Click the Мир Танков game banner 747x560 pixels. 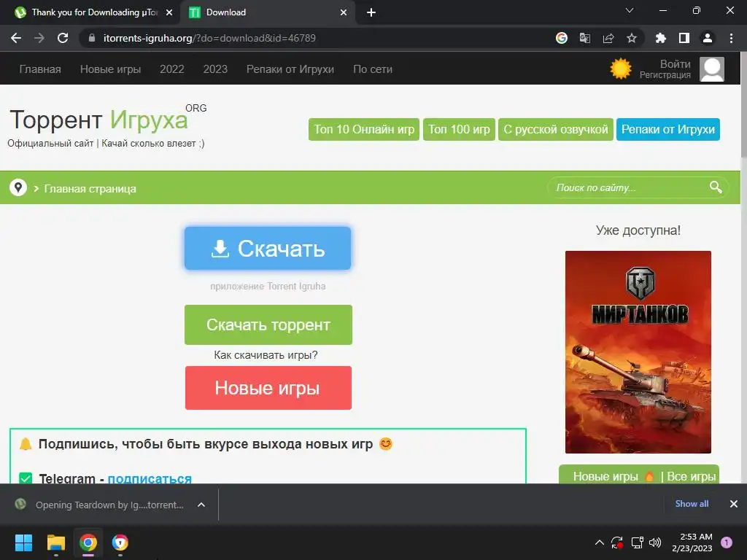tap(638, 352)
